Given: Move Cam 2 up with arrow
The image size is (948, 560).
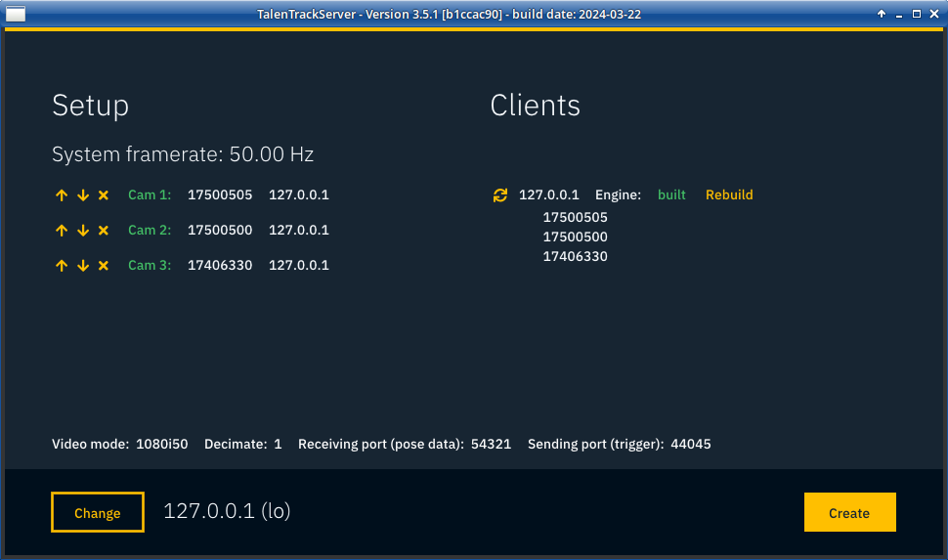Looking at the screenshot, I should [62, 231].
